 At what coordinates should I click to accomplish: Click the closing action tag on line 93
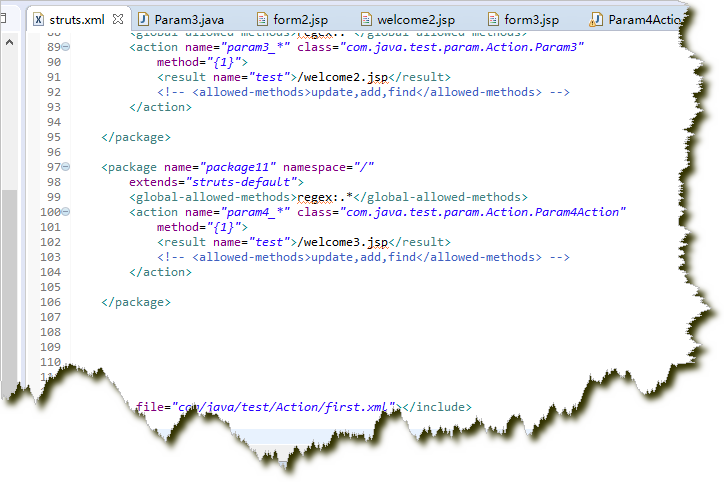point(160,107)
